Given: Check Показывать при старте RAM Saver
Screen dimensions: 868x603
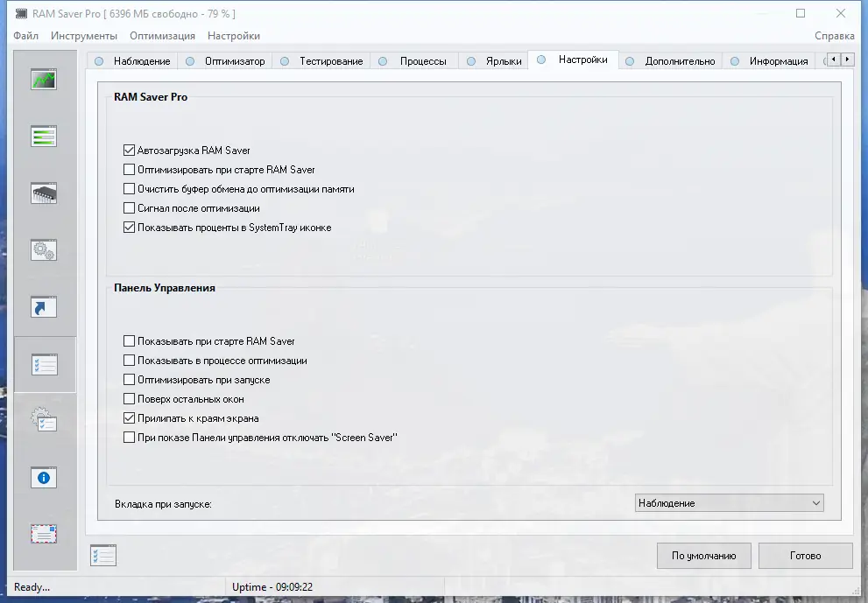Looking at the screenshot, I should tap(129, 340).
